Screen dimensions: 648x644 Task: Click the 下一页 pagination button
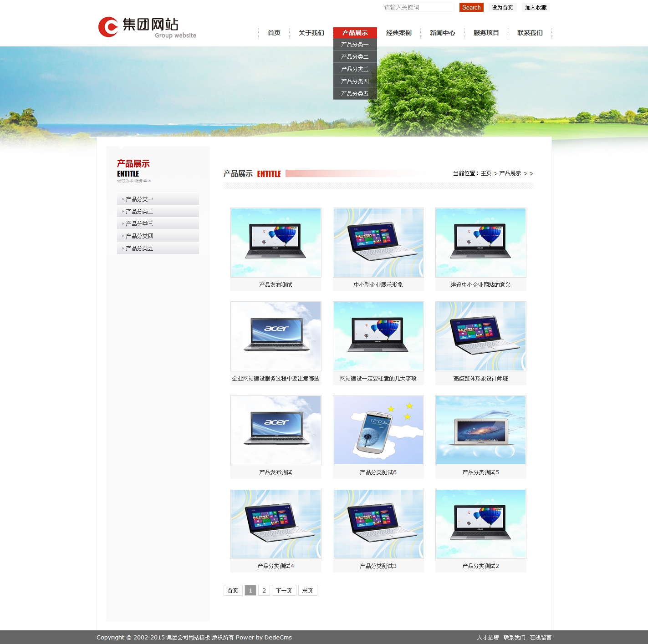point(284,590)
